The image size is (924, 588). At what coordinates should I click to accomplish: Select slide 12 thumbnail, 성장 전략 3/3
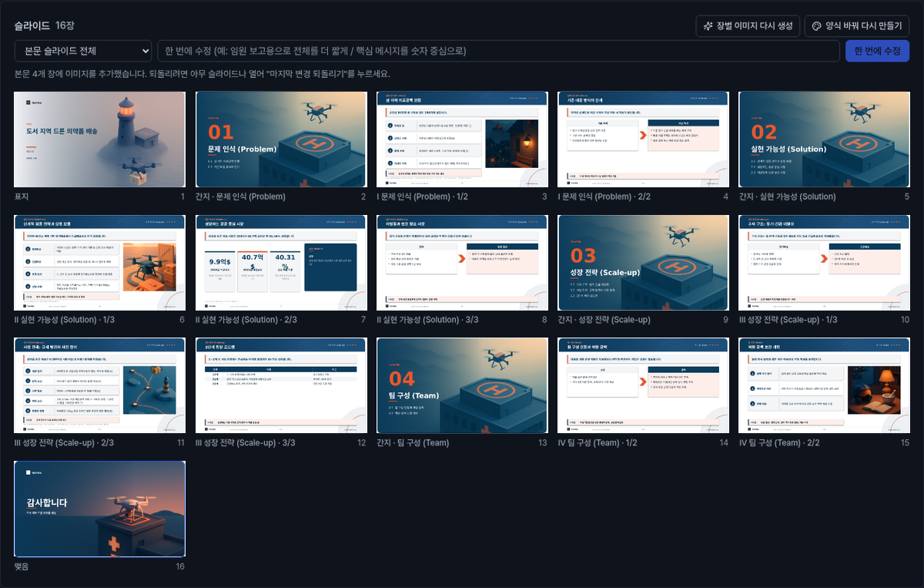coord(281,386)
